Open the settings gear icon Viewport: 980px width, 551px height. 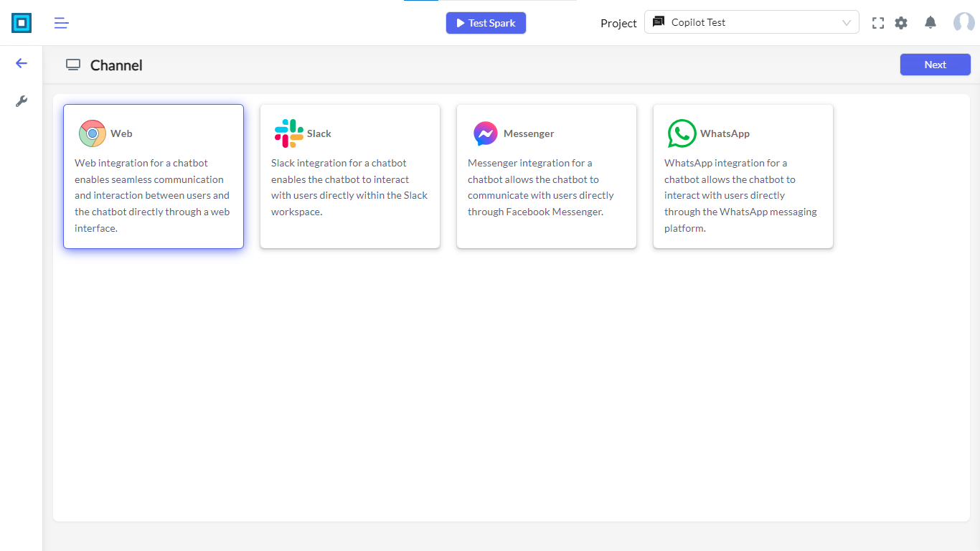901,23
